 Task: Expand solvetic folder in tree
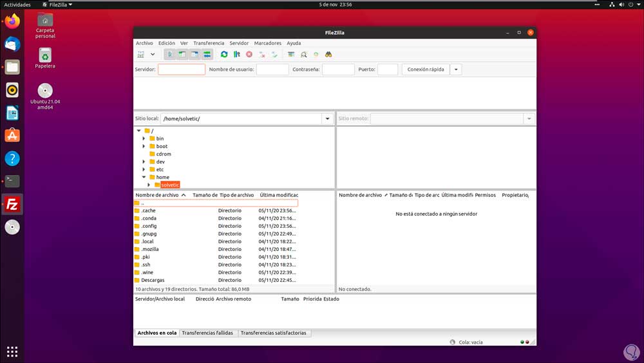point(149,185)
